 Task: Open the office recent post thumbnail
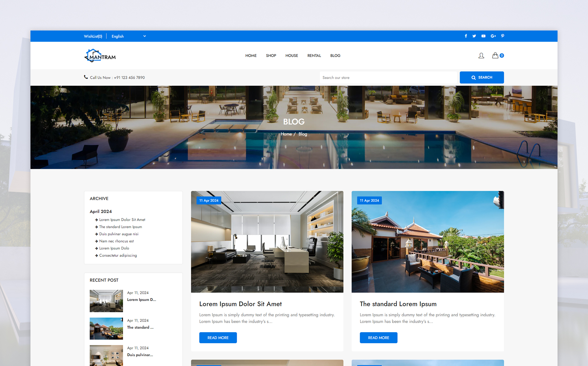(106, 301)
